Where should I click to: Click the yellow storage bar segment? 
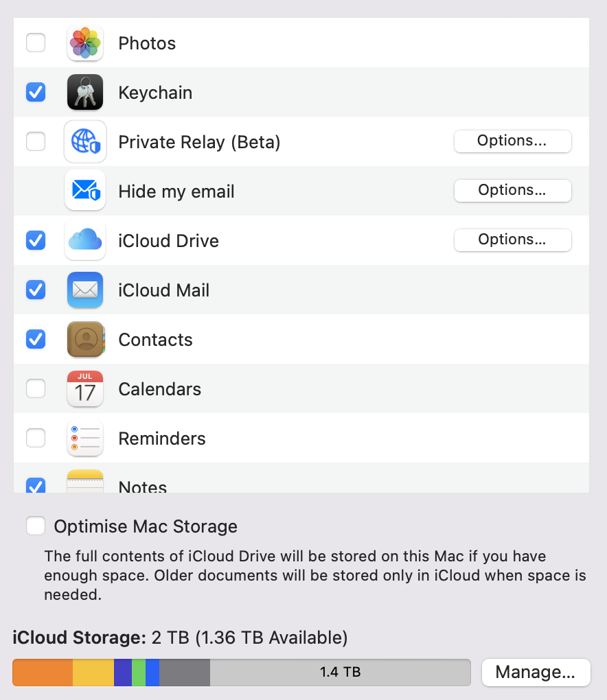[x=93, y=673]
